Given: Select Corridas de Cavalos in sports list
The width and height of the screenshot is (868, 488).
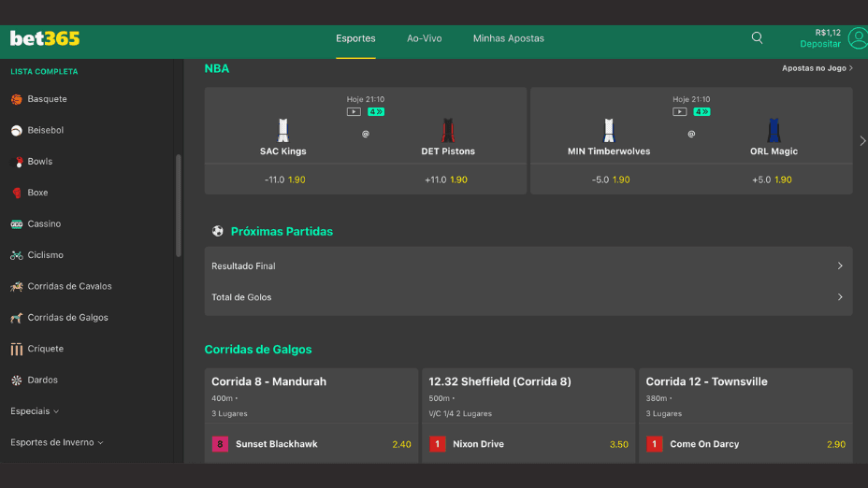Looking at the screenshot, I should point(70,286).
